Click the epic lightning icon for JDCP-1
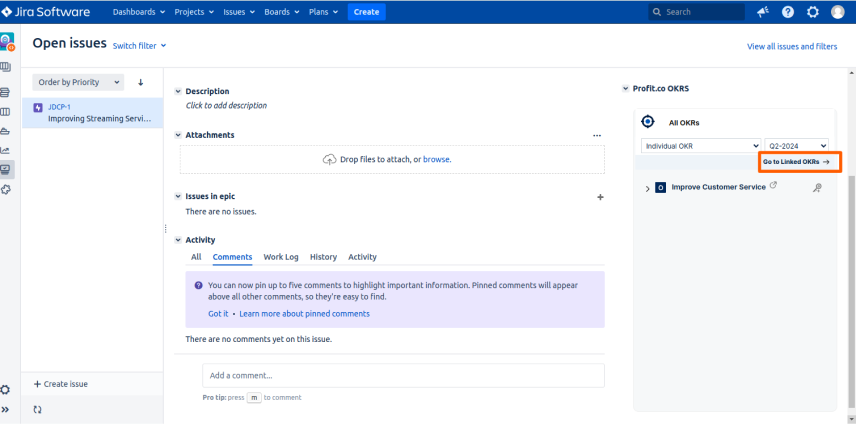 (38, 108)
